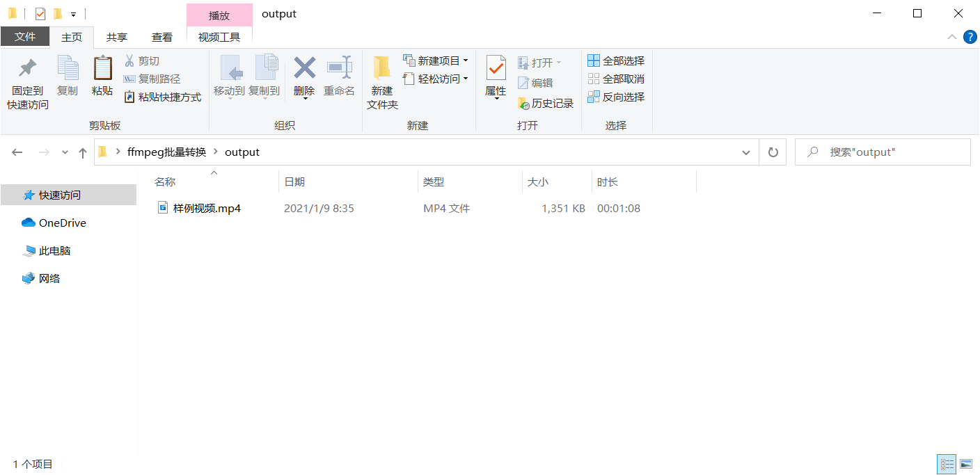Click the 固定到快速访问 pin icon
Screen dimensions: 980x475
tap(27, 68)
